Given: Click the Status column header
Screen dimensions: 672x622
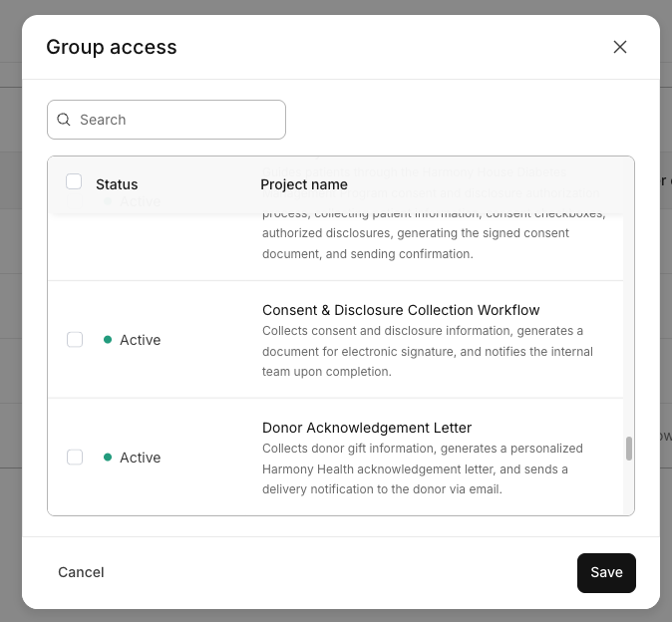Looking at the screenshot, I should point(117,184).
